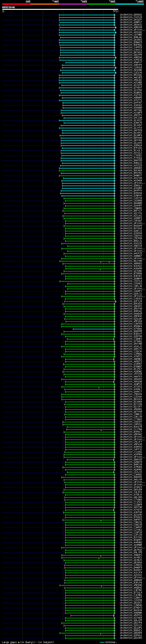Click the UniRef100_C6XRR8 label
Image resolution: width=146 pixels, height=644 pixels.
point(131,201)
